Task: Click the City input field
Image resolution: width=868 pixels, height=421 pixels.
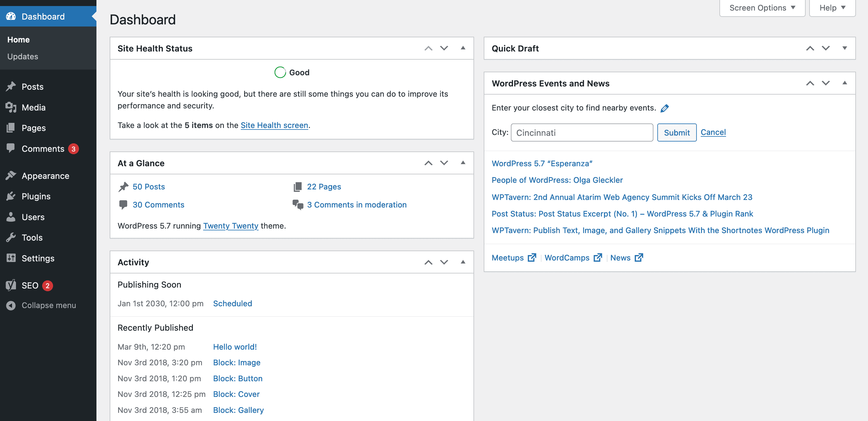Action: point(581,132)
